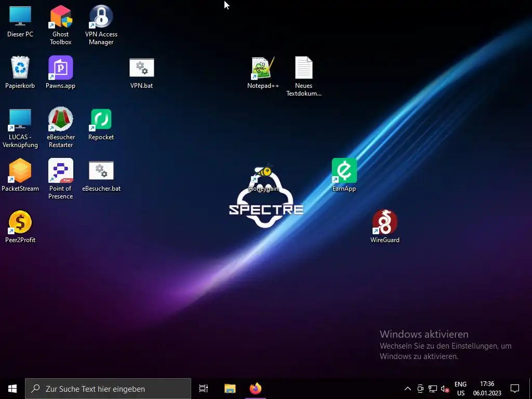Click the taskbar search field
The width and height of the screenshot is (532, 399).
(x=108, y=389)
